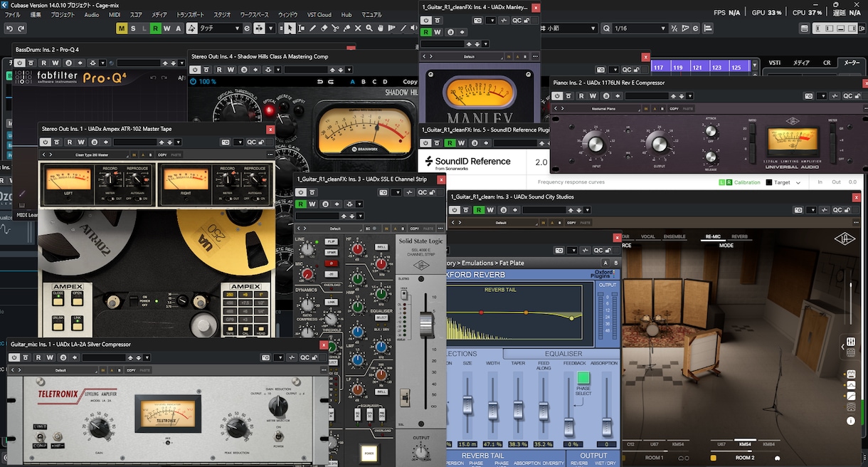Open Default preset dropdown in SSL Channel Strip
This screenshot has height=467, width=868.
point(335,229)
